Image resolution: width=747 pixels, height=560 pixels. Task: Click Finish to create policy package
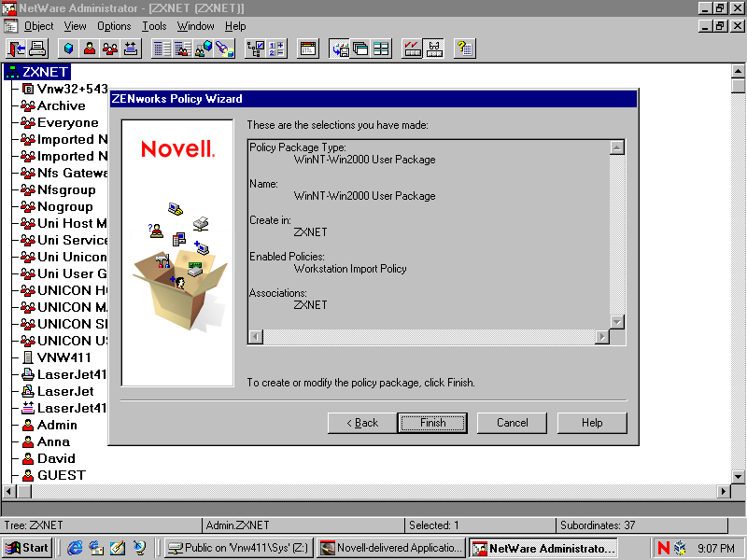(x=432, y=423)
